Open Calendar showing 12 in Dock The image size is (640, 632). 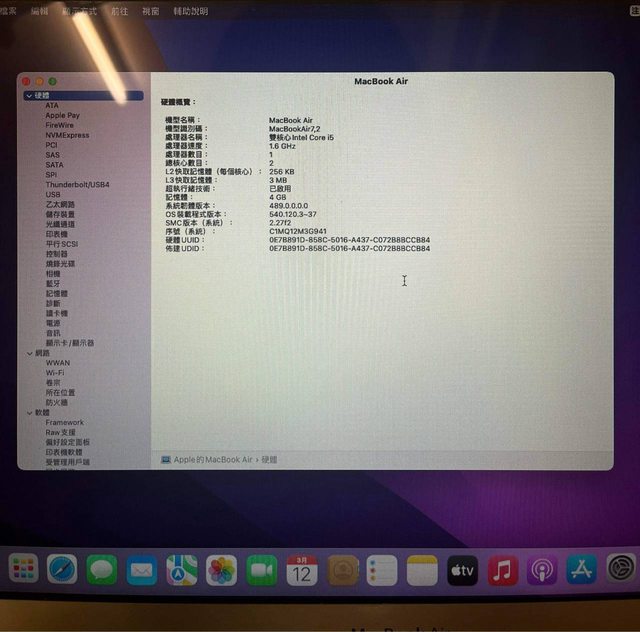coord(302,570)
